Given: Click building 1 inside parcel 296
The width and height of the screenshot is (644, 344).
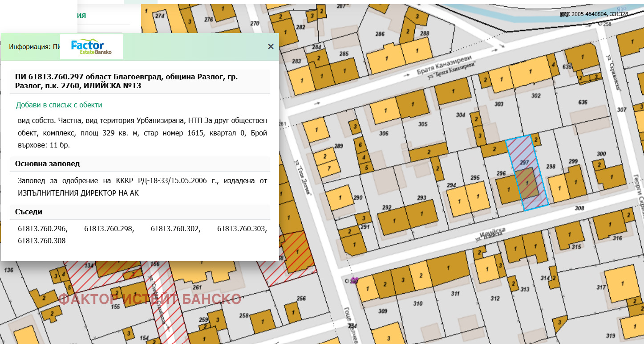Looking at the screenshot, I should tap(506, 190).
